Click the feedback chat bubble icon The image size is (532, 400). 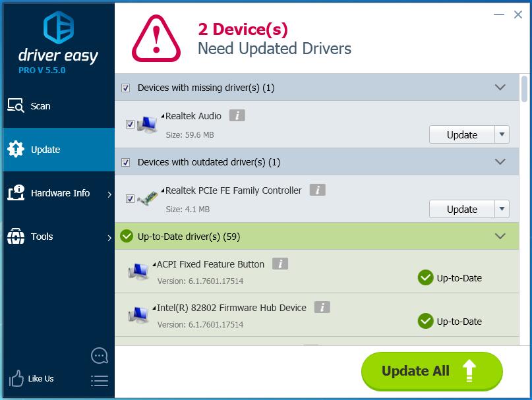click(99, 355)
